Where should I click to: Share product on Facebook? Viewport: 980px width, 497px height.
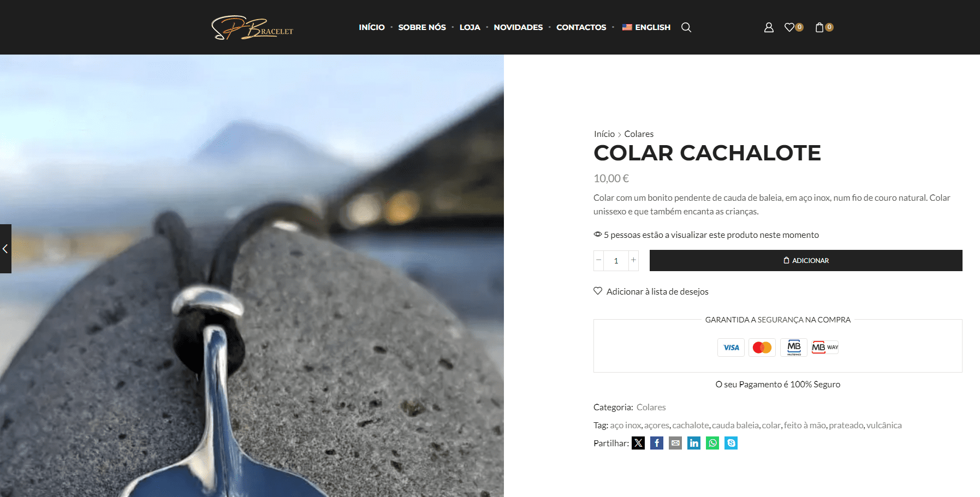[657, 443]
